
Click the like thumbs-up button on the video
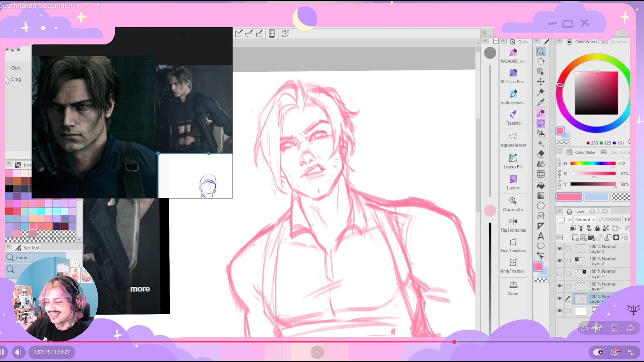(x=584, y=328)
